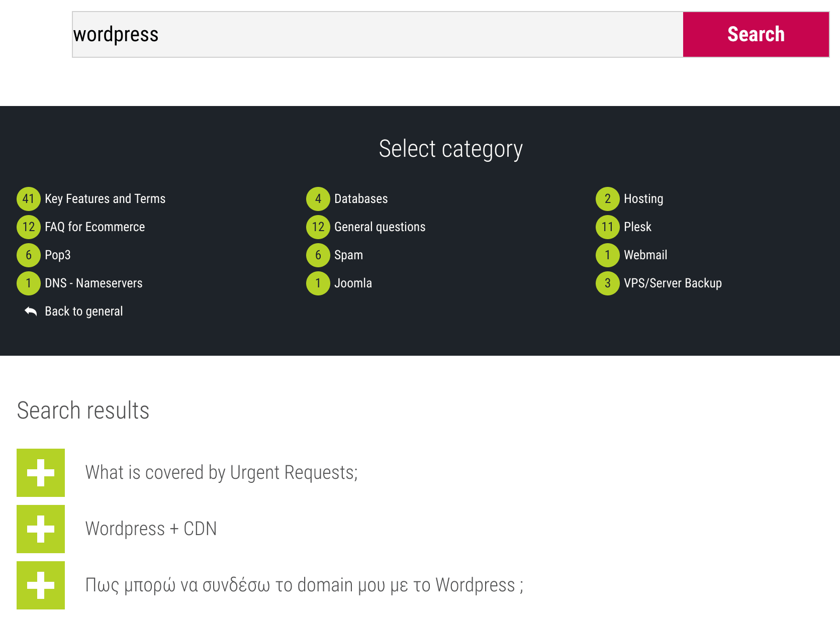Click the 6 count badge beside Spam

click(x=318, y=255)
